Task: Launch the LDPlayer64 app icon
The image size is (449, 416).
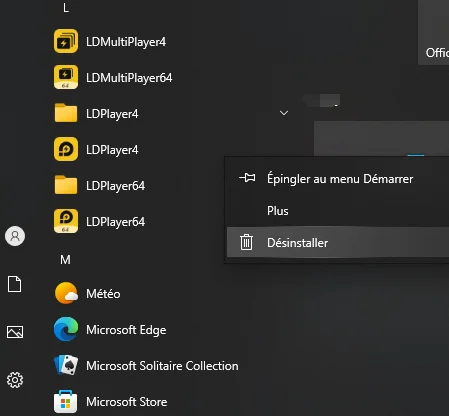Action: pos(66,221)
